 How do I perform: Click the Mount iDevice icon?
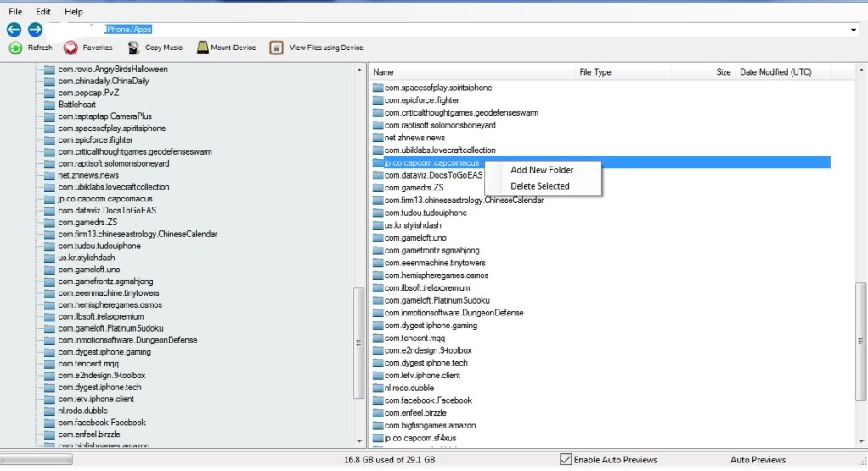coord(203,48)
